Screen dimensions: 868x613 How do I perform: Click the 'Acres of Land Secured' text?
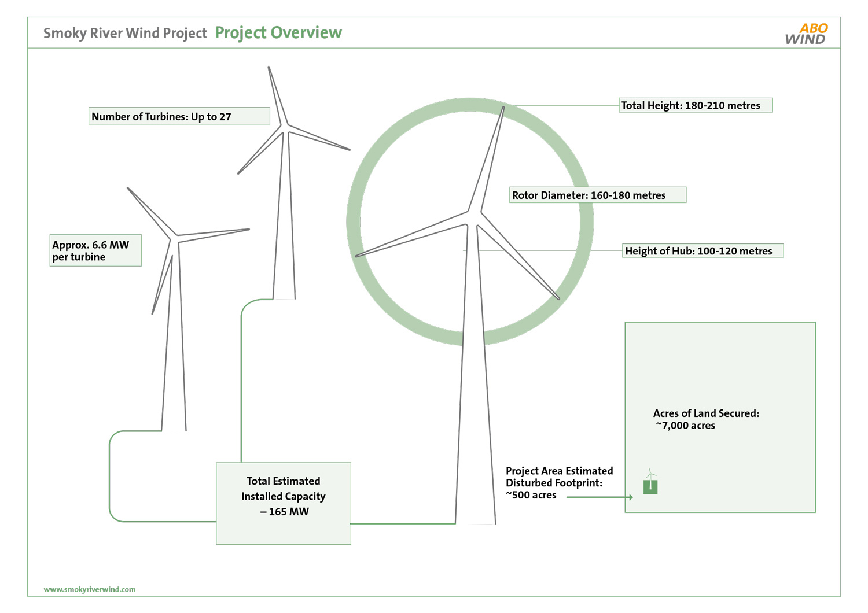(x=706, y=413)
